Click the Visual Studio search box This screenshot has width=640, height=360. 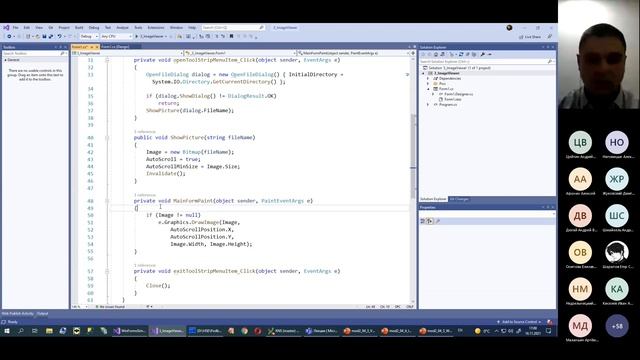pos(233,27)
